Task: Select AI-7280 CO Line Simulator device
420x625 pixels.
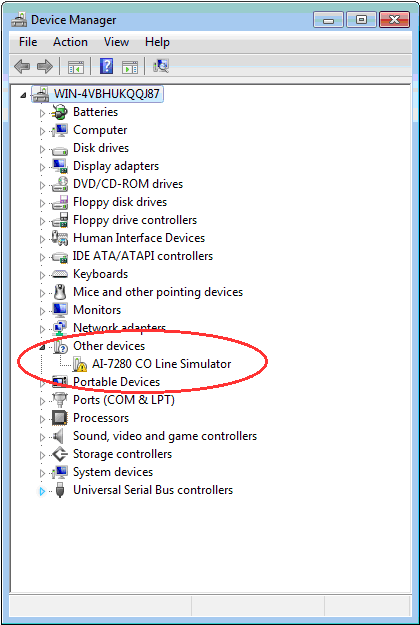Action: coord(161,364)
